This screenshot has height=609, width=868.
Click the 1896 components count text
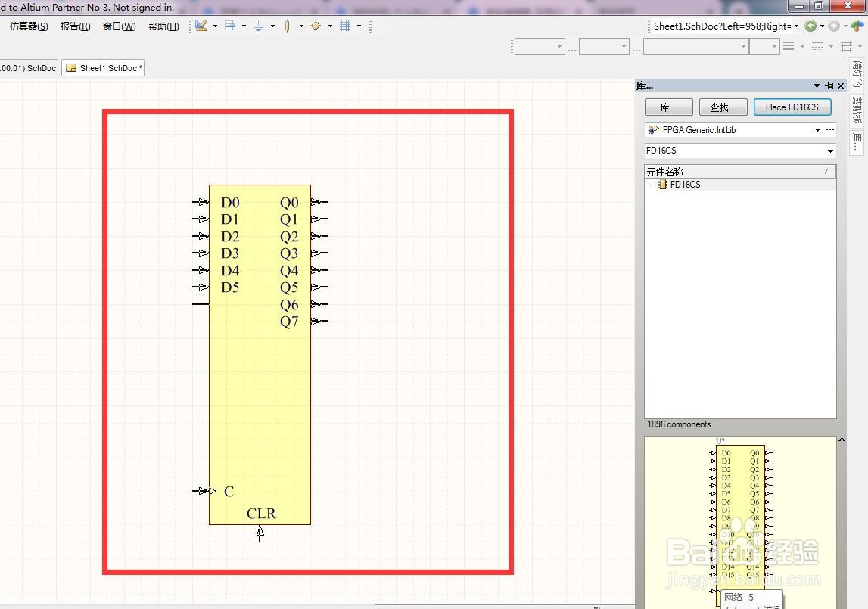pos(679,424)
